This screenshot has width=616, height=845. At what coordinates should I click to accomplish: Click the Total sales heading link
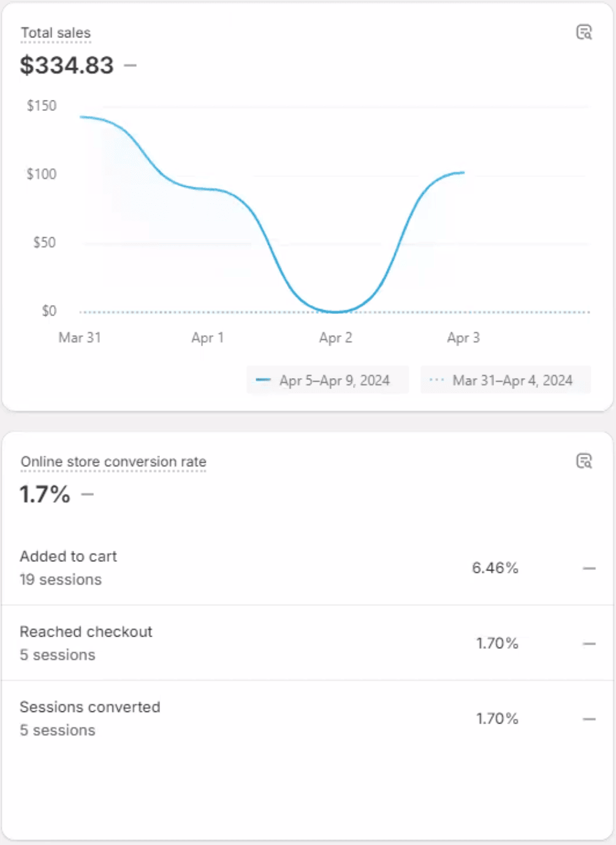click(56, 33)
